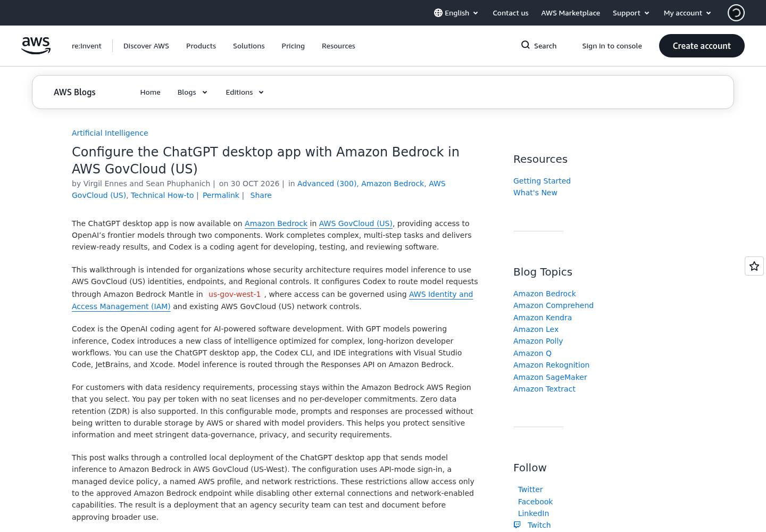Open the Resources nav menu

coord(338,46)
